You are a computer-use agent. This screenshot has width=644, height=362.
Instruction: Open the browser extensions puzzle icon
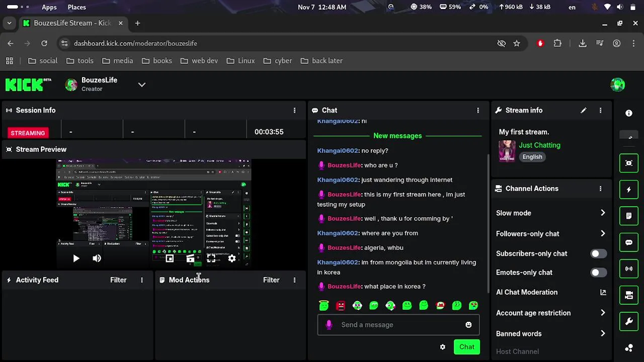click(557, 43)
